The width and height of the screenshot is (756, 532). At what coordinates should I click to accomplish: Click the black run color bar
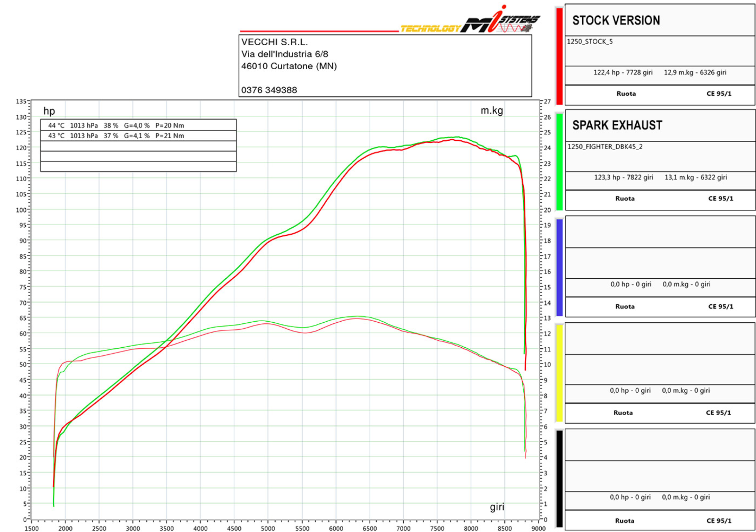pyautogui.click(x=560, y=479)
